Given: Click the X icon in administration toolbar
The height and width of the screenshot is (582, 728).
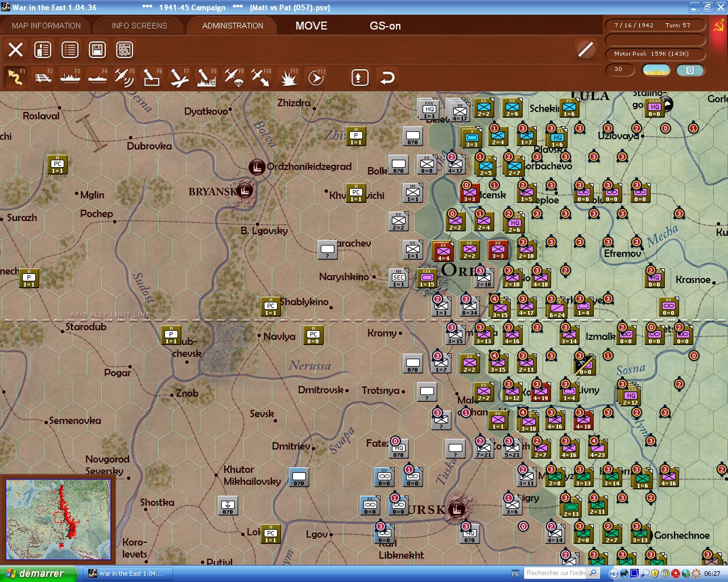Looking at the screenshot, I should pyautogui.click(x=15, y=50).
